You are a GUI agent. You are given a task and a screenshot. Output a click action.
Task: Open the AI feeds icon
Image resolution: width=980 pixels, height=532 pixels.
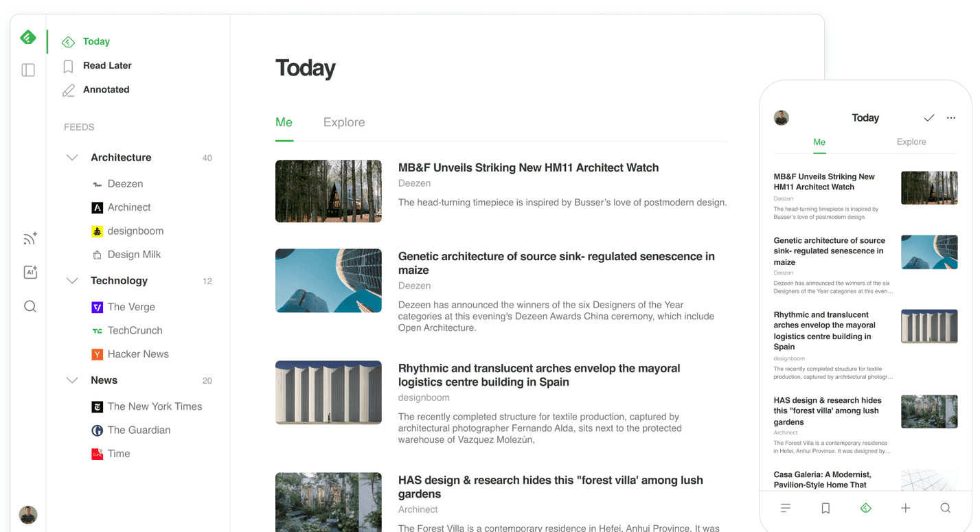pyautogui.click(x=30, y=273)
